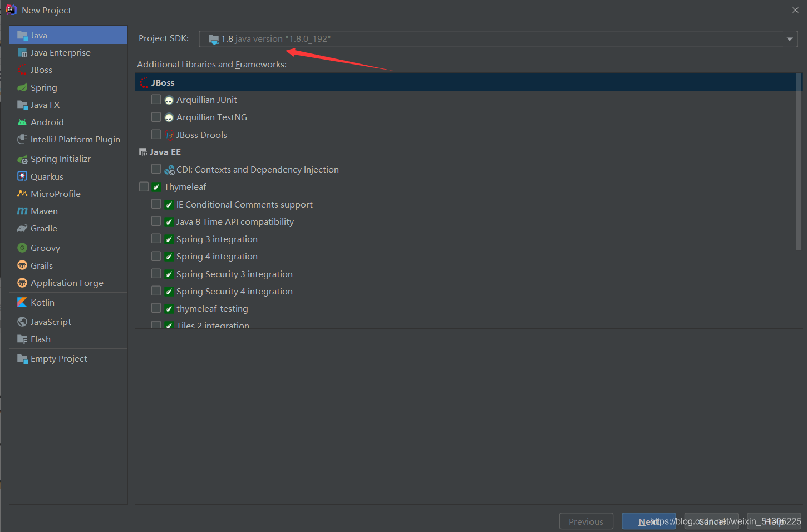
Task: Enable the Arquillian JUnit checkbox
Action: pyautogui.click(x=156, y=100)
